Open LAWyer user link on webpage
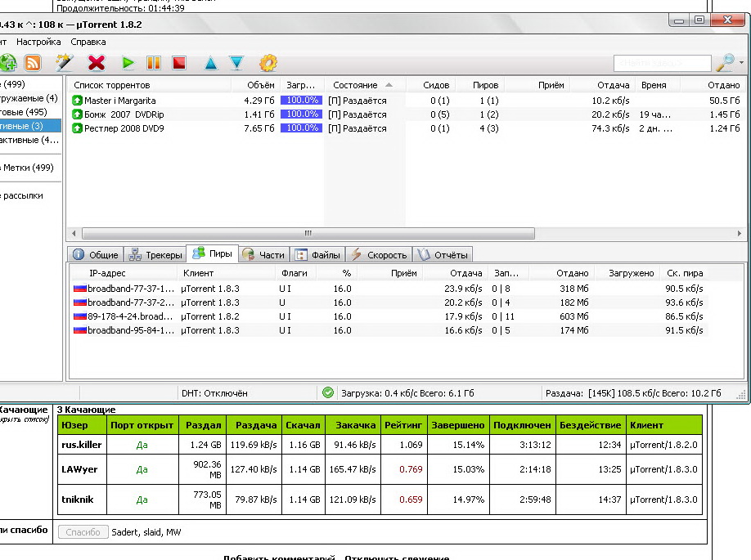The image size is (751, 560). click(x=79, y=469)
